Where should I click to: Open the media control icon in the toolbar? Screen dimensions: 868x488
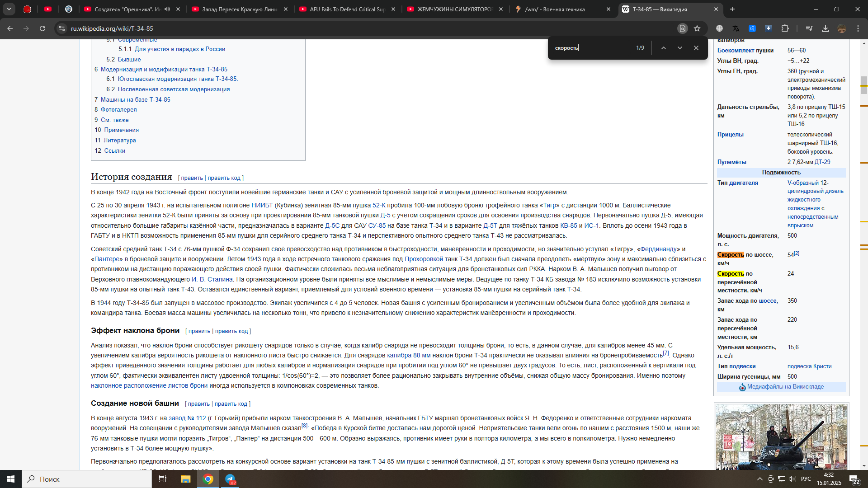pyautogui.click(x=809, y=28)
